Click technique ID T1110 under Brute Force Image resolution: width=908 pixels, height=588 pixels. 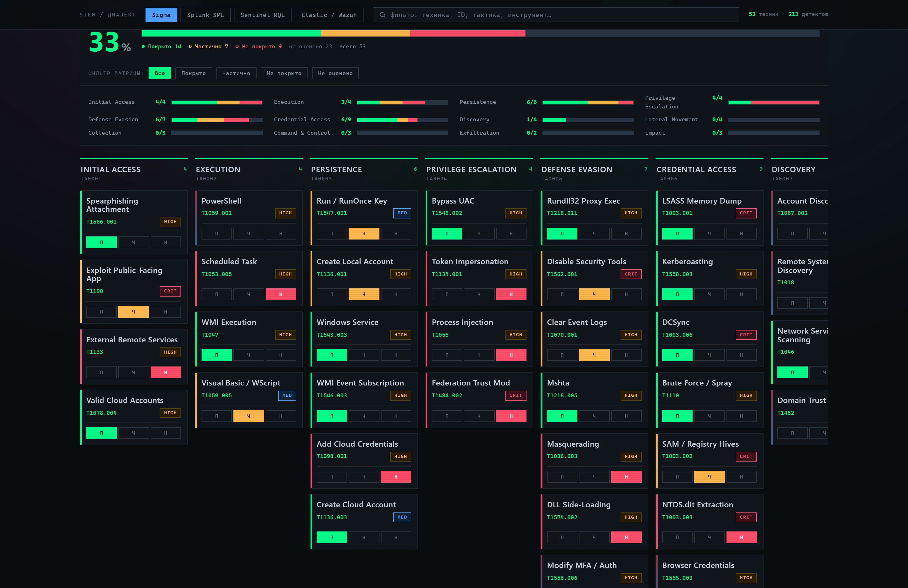tap(671, 396)
